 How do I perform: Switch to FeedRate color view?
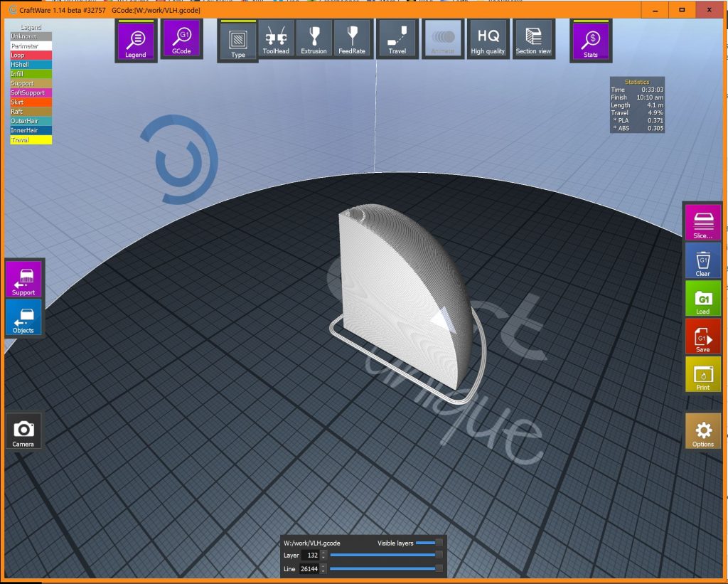coord(352,38)
